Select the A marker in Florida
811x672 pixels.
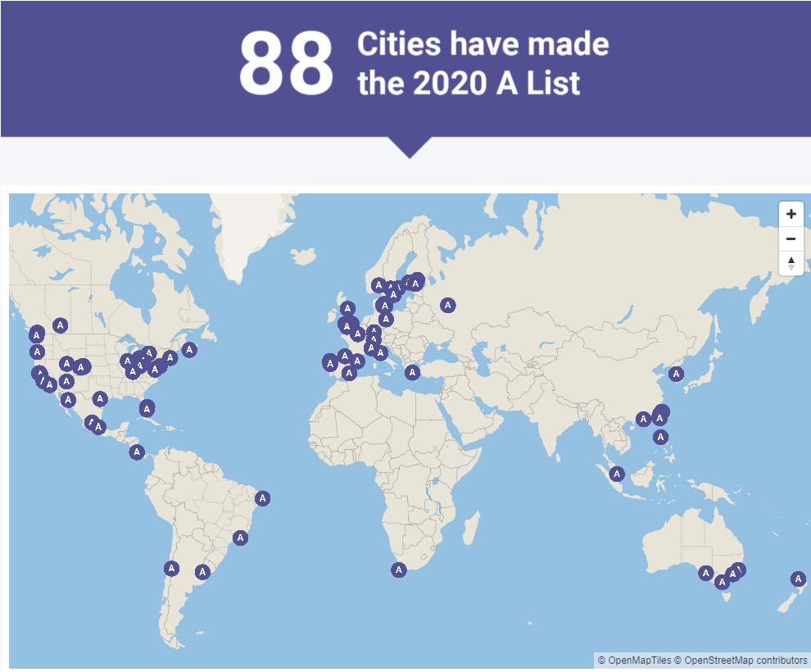pyautogui.click(x=147, y=409)
